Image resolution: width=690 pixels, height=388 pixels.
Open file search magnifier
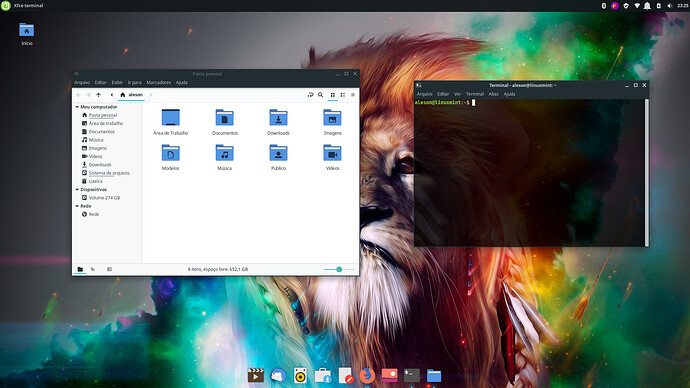point(321,95)
